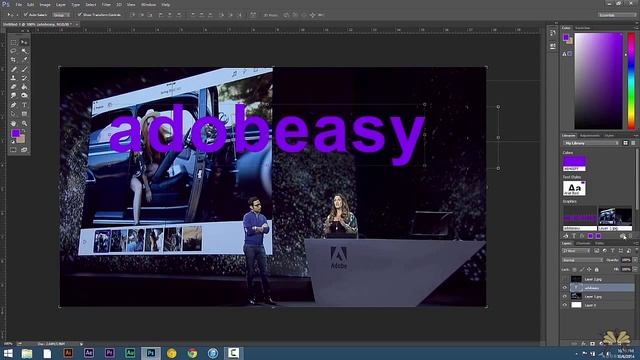Viewport: 640px width, 360px height.
Task: Open Google Chrome from the taskbar
Action: [192, 353]
